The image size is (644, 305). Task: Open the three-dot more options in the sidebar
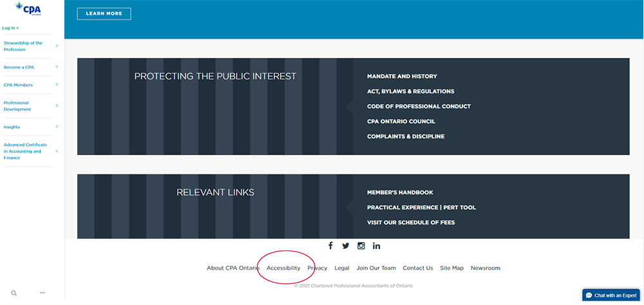(43, 293)
